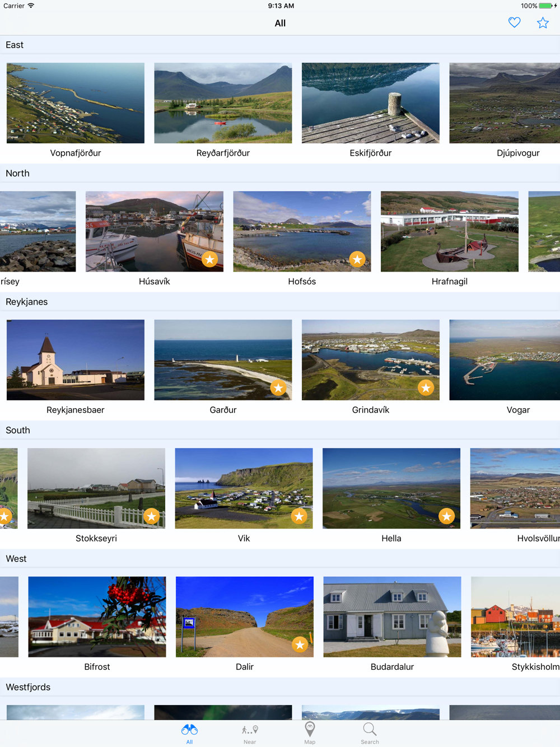Tap the star badge on Dalir photo
Screen dimensions: 560x747
[x=300, y=645]
